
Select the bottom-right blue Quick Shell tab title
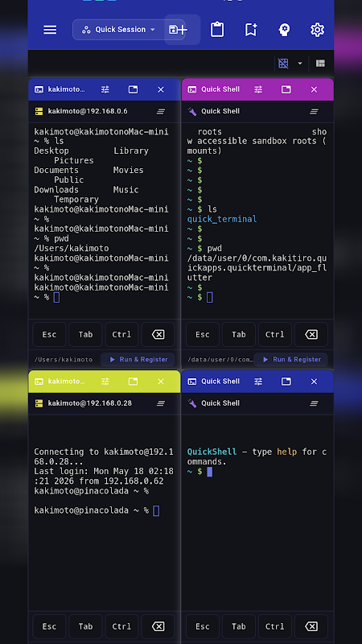(220, 382)
